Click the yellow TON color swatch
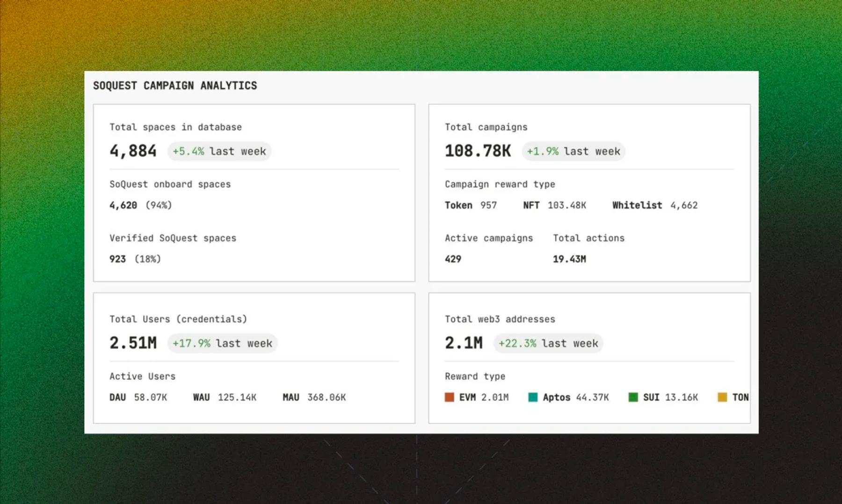This screenshot has width=842, height=504. (722, 397)
